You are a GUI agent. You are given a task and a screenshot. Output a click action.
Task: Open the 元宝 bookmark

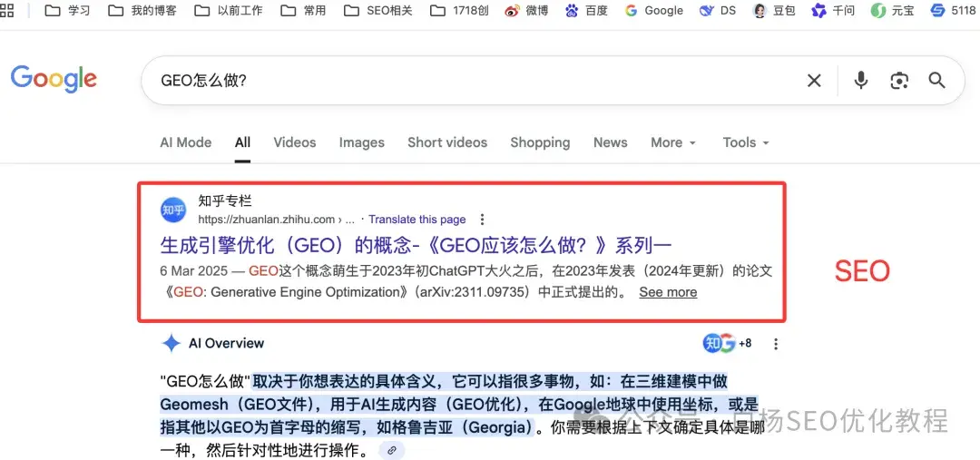[893, 11]
